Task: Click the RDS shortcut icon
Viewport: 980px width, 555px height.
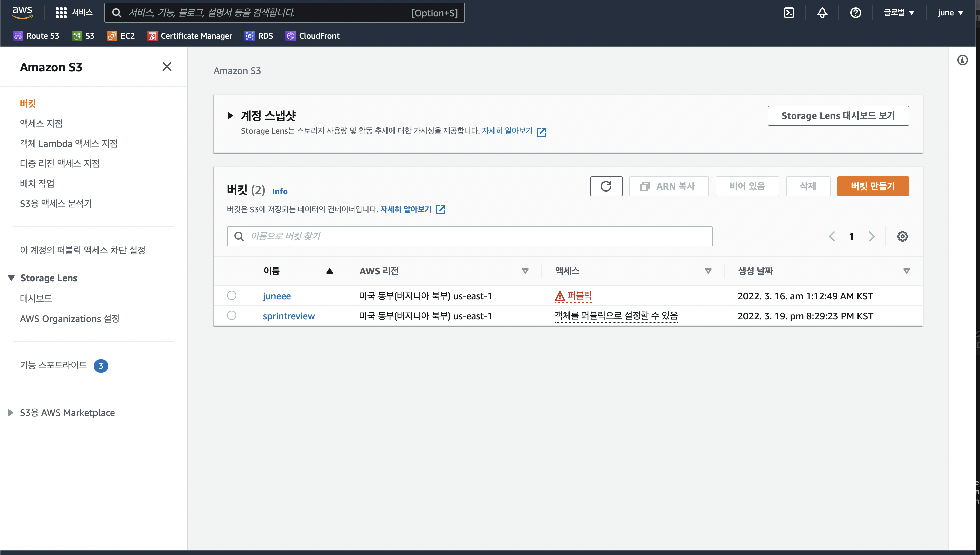Action: 250,36
